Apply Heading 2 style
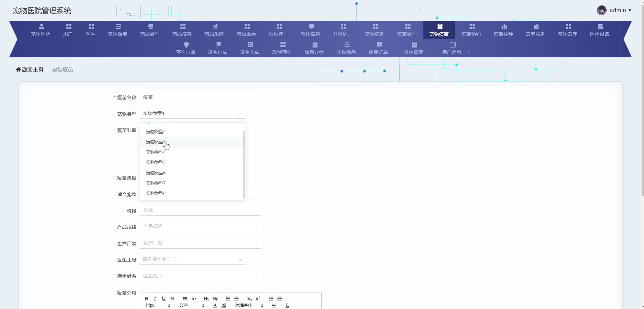The height and width of the screenshot is (309, 644). coord(215,299)
